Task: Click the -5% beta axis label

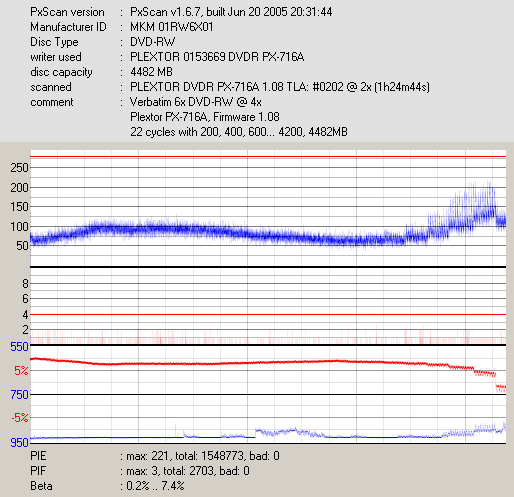Action: 20,417
